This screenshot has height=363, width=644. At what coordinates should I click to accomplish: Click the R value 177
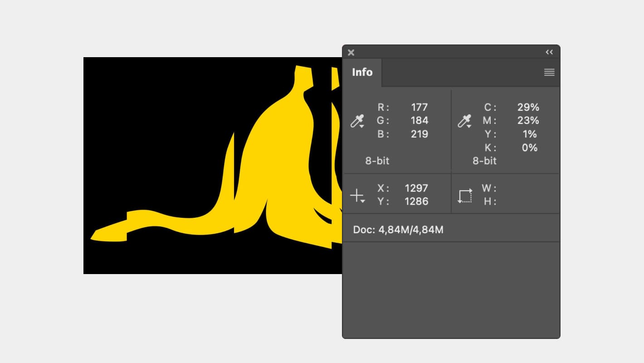(x=419, y=107)
